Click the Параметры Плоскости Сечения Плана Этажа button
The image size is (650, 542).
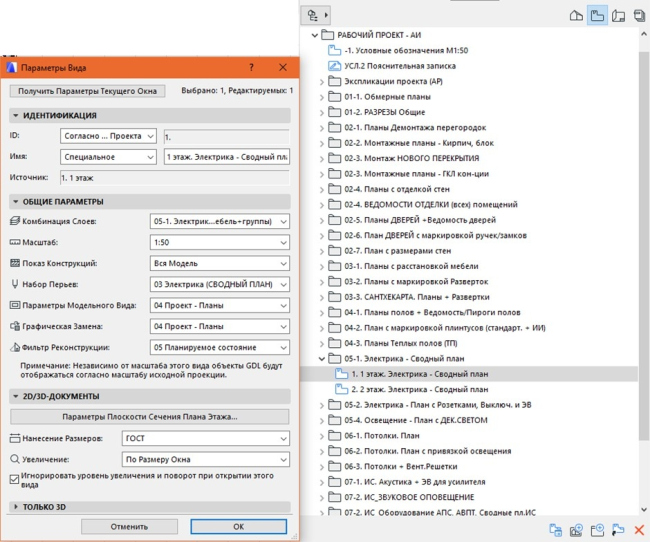tap(150, 416)
